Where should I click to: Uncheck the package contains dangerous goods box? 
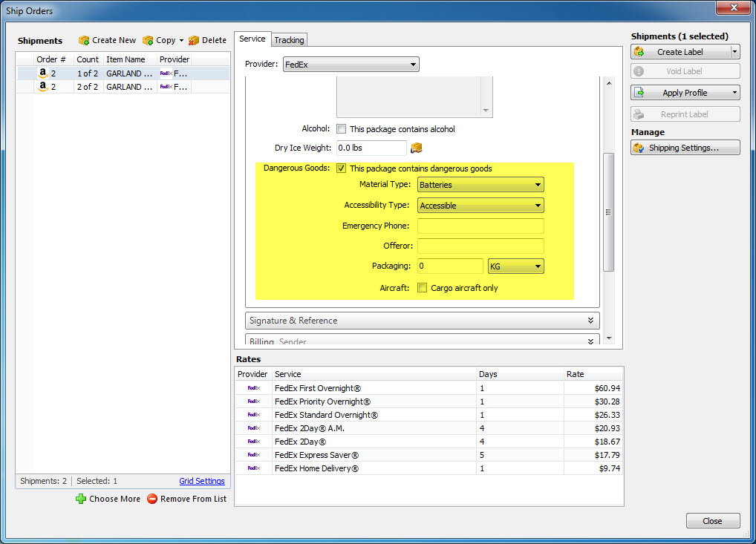click(342, 168)
